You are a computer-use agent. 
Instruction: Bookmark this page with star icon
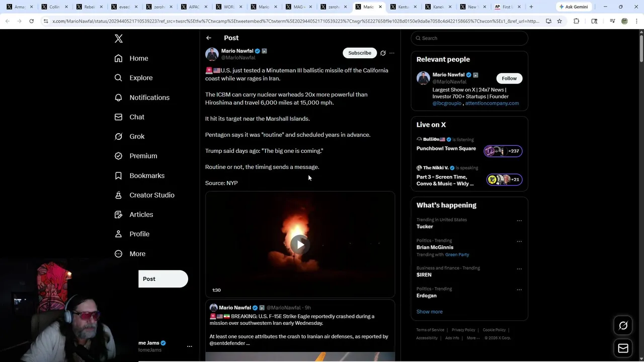point(559,21)
